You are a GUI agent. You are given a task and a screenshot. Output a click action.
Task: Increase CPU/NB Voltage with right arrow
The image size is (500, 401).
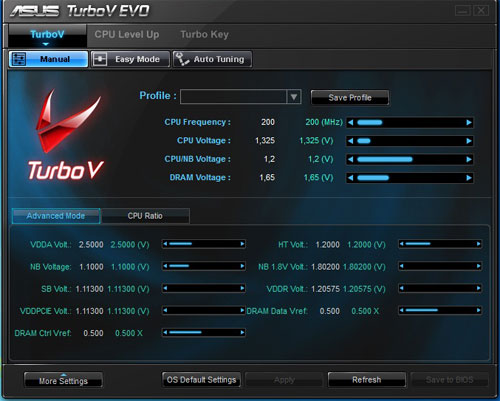click(x=469, y=159)
